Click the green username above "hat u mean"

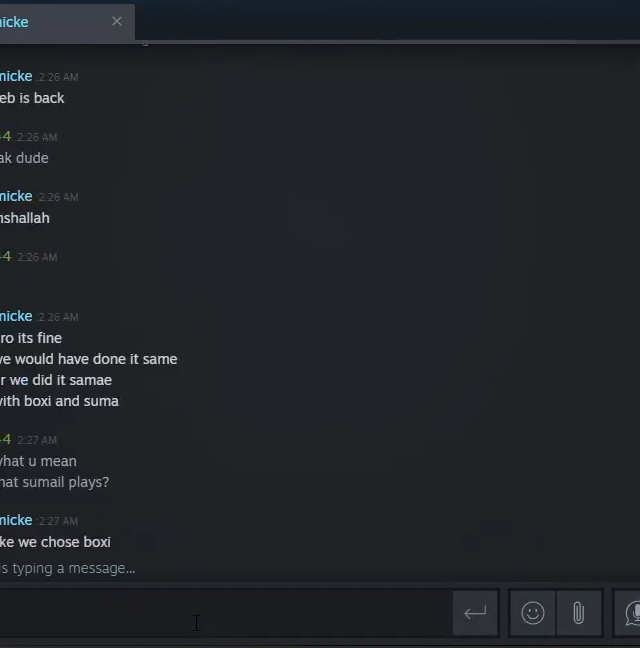pos(5,439)
